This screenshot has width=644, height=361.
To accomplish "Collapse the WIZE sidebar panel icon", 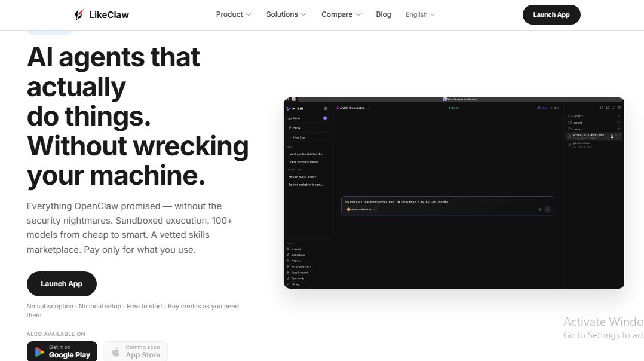I will coord(326,108).
